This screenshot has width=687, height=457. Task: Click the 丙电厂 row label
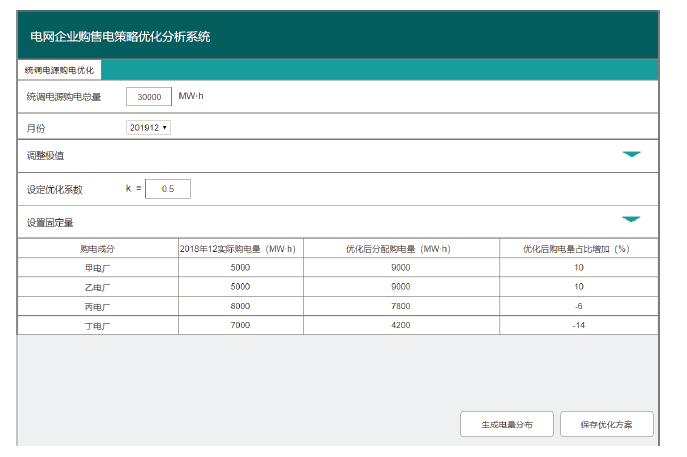97,307
